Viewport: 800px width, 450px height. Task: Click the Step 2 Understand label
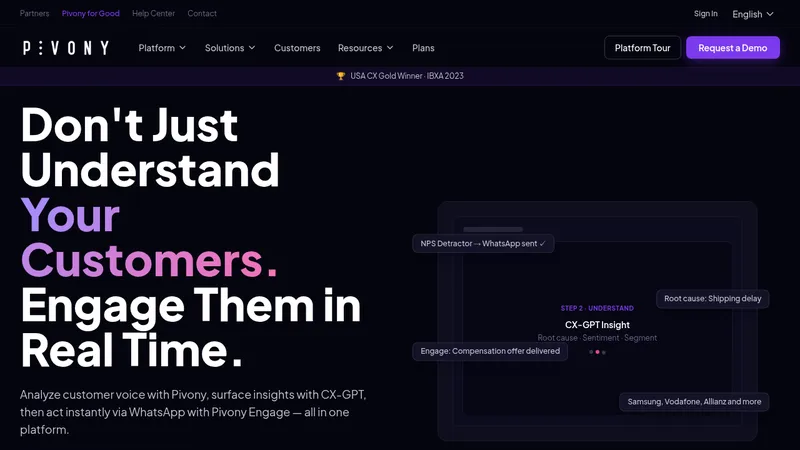click(x=597, y=308)
